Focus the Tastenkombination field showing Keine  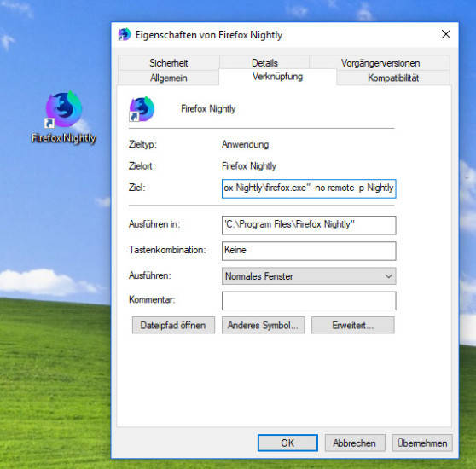pyautogui.click(x=309, y=251)
